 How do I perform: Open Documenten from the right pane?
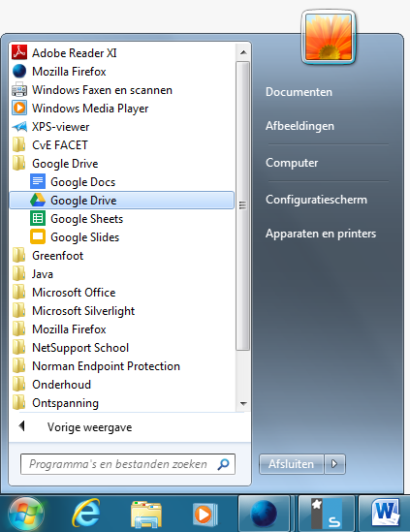(299, 92)
